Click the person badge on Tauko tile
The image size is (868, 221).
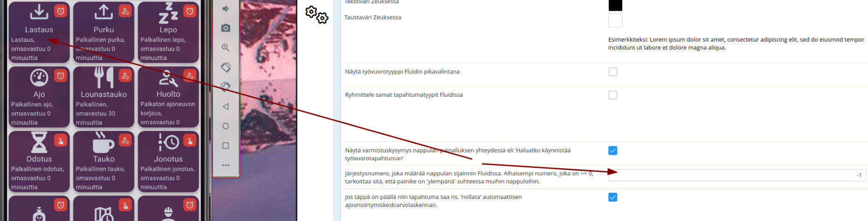[125, 140]
